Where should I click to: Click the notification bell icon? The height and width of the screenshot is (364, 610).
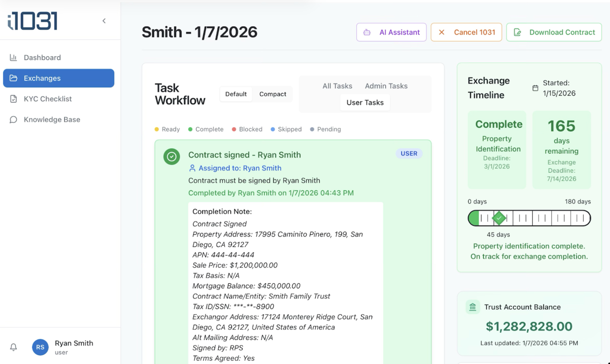click(x=13, y=347)
